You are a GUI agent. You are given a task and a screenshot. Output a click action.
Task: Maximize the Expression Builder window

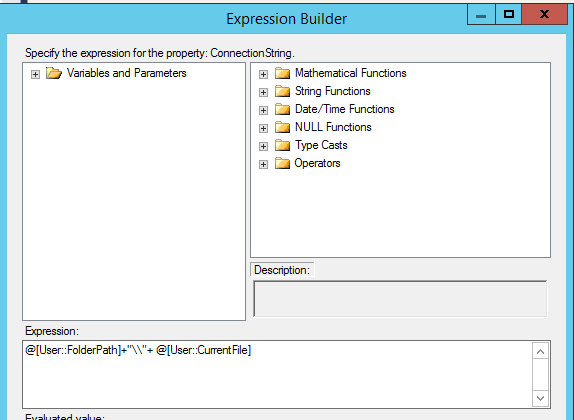point(509,15)
